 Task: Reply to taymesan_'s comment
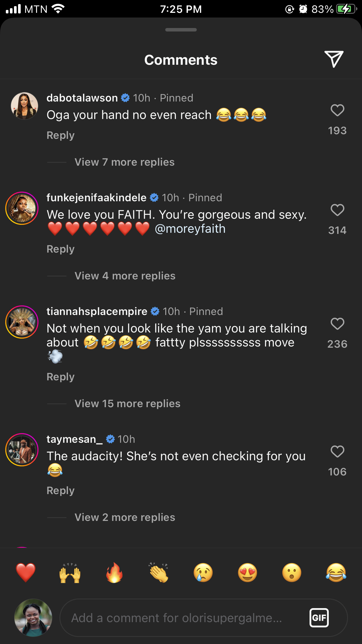pos(61,491)
